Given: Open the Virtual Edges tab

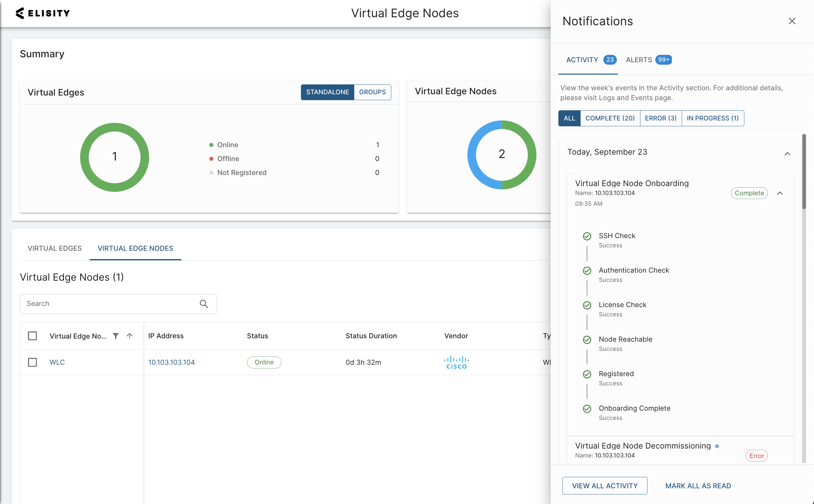Looking at the screenshot, I should coord(55,248).
